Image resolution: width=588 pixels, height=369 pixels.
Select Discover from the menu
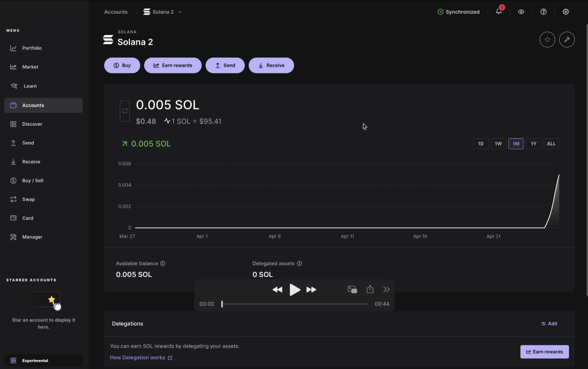[x=32, y=124]
